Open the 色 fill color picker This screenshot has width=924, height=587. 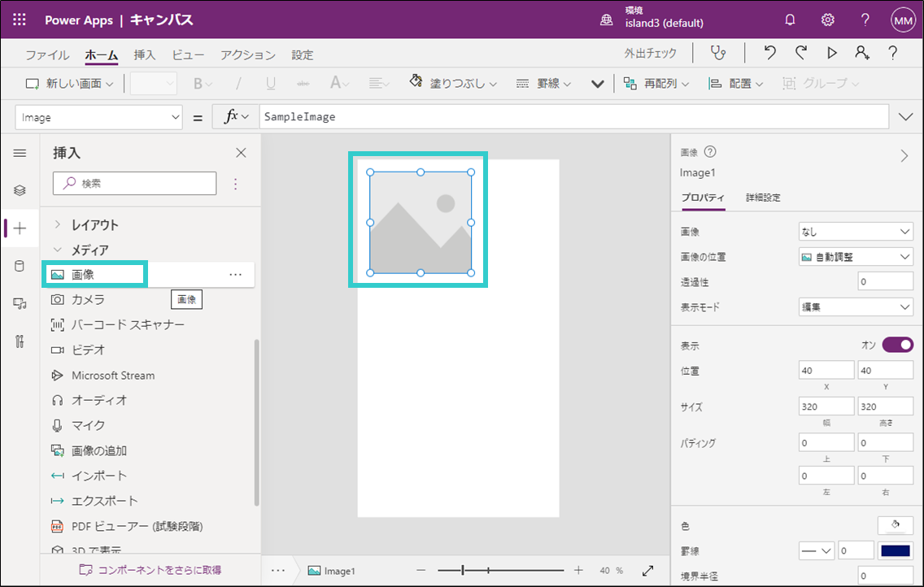pos(895,524)
